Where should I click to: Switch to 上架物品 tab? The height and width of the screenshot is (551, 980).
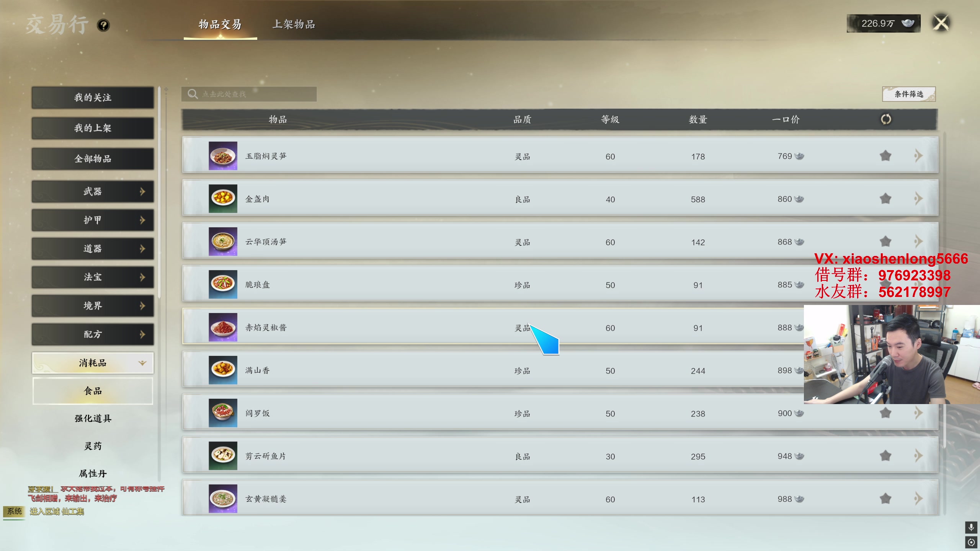(294, 24)
